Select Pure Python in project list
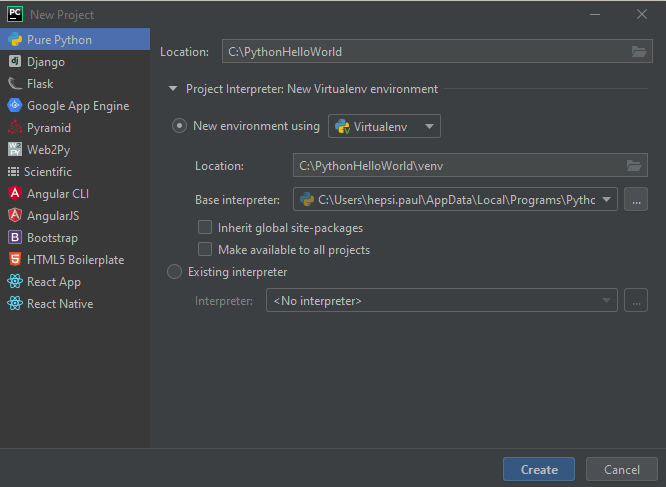 60,40
